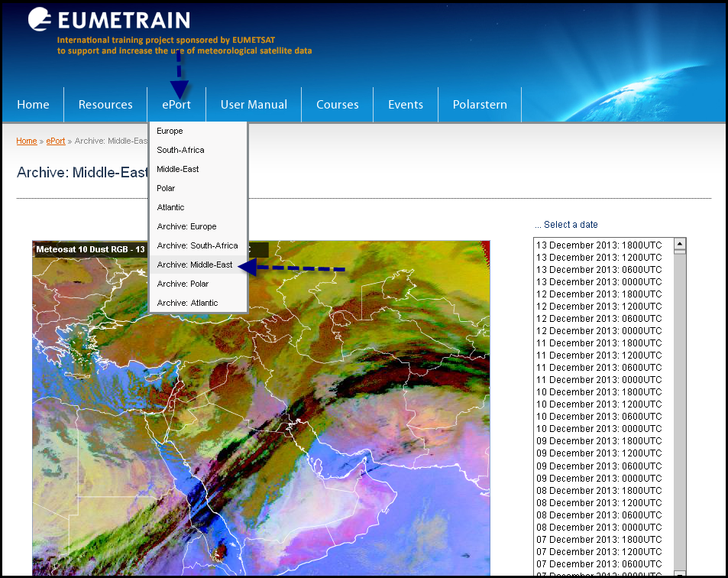Open the Resources navigation tab

coord(105,105)
